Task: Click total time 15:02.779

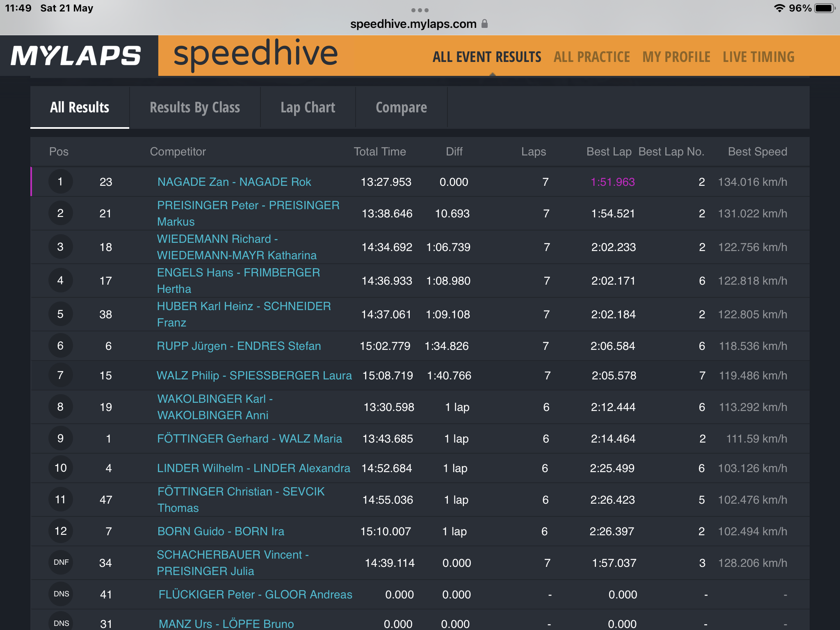Action: (x=385, y=346)
